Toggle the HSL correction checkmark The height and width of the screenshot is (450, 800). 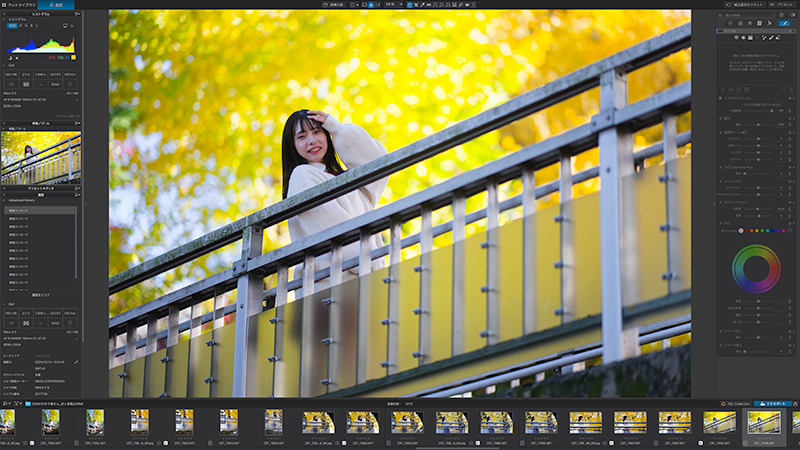coord(721,223)
